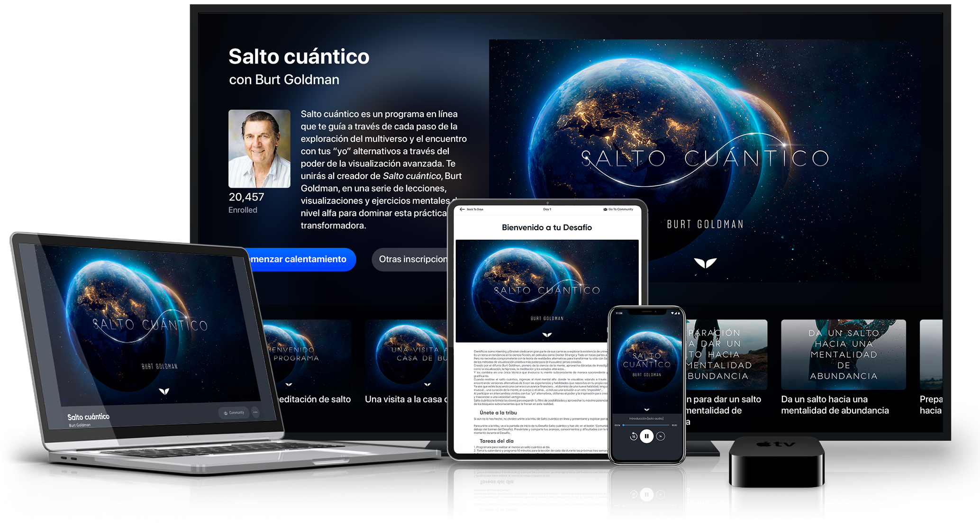Click the Community button on the laptop

234,413
